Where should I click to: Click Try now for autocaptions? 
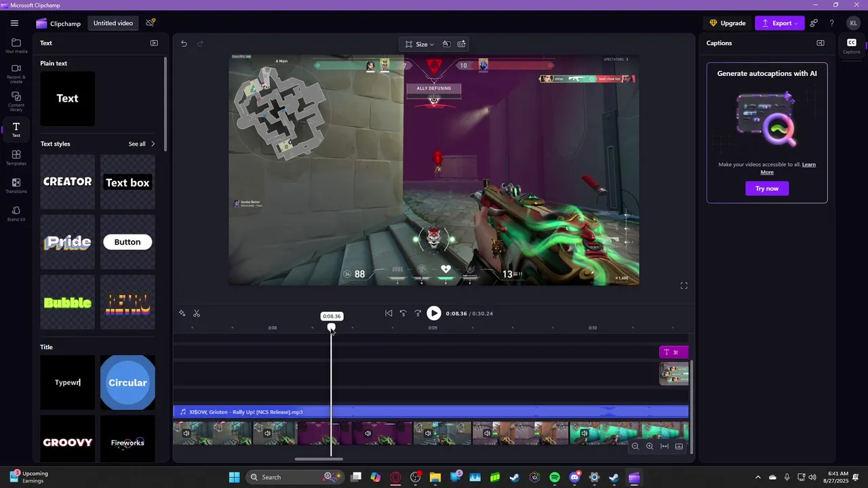coord(767,188)
